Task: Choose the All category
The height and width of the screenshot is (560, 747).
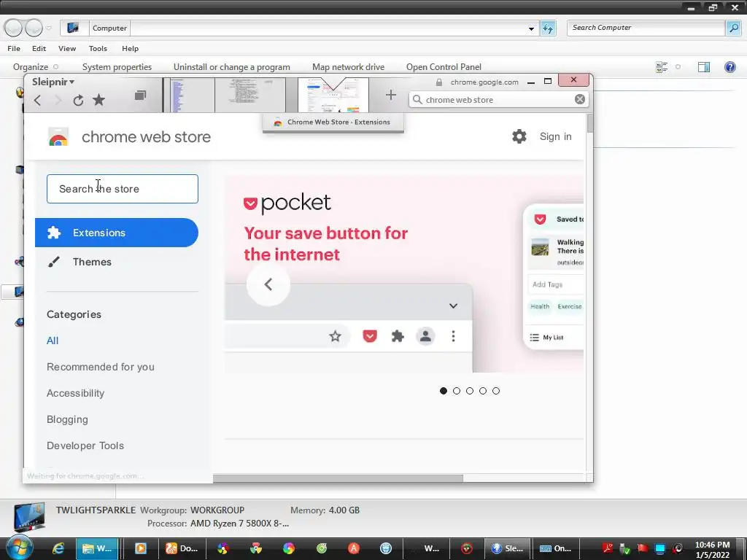Action: tap(53, 341)
